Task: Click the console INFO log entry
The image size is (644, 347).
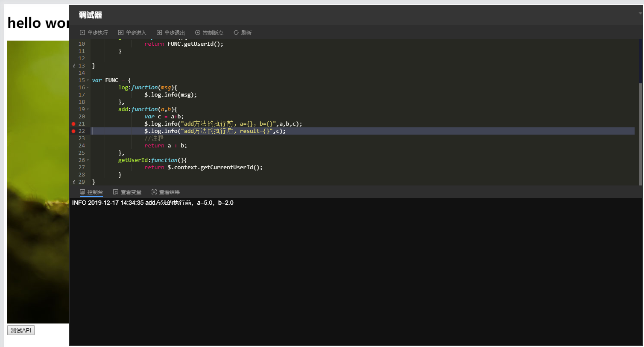Action: click(x=153, y=203)
